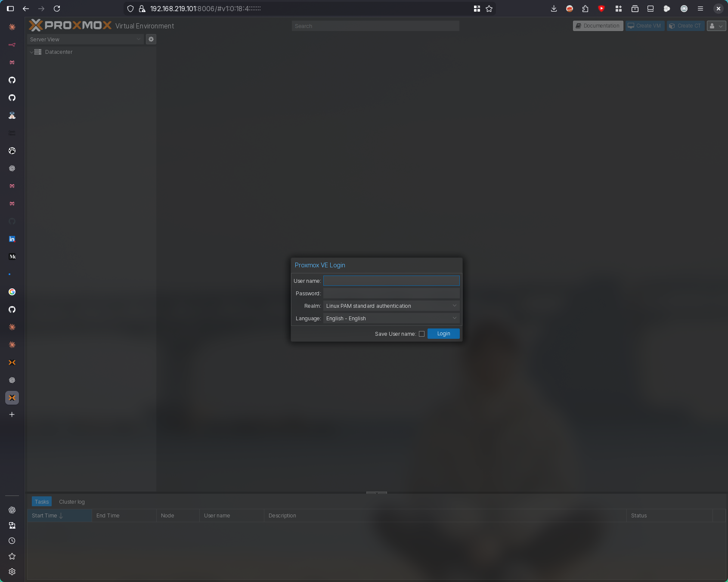Open the Documentation button

click(598, 26)
